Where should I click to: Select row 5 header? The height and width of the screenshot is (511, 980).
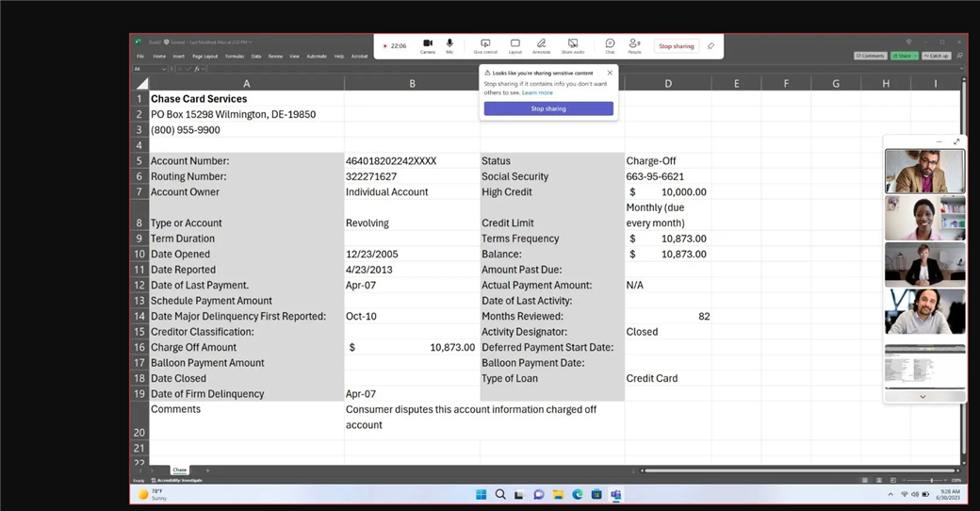(139, 160)
